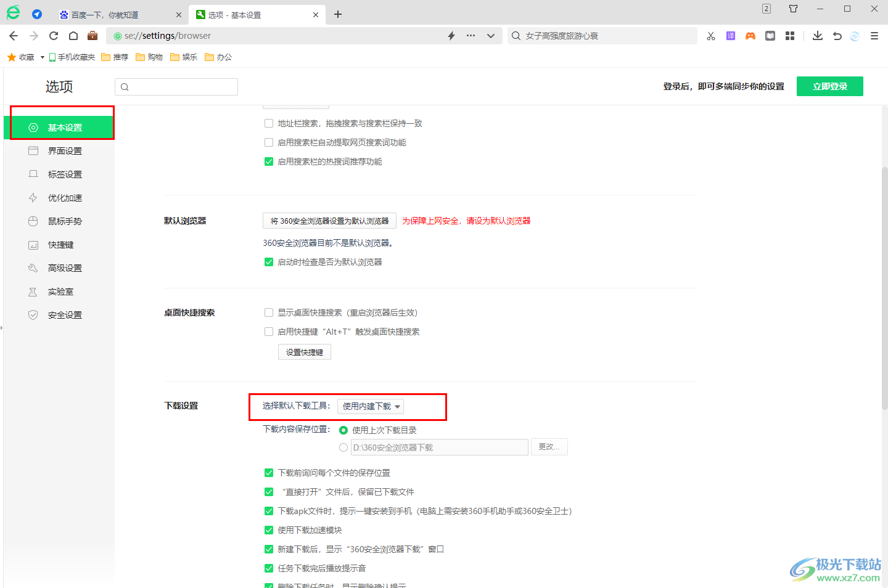Click the skin shirt icon in title bar
Screen dimensions: 888x588
click(794, 9)
